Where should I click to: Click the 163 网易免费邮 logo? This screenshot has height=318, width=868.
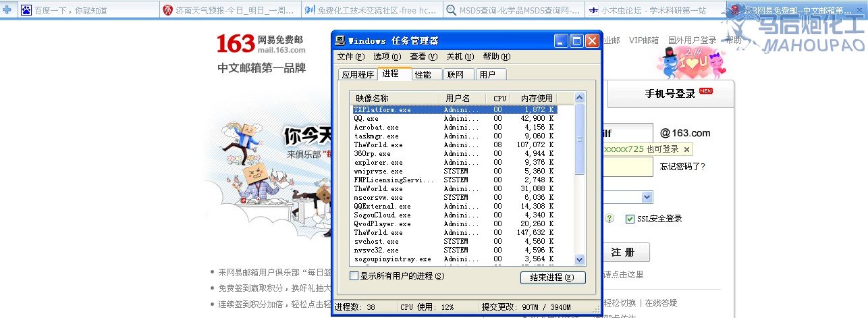tap(261, 44)
